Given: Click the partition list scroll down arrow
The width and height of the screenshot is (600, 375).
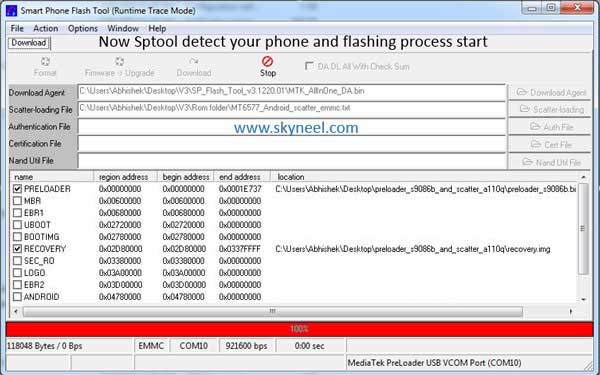Looking at the screenshot, I should coord(584,300).
